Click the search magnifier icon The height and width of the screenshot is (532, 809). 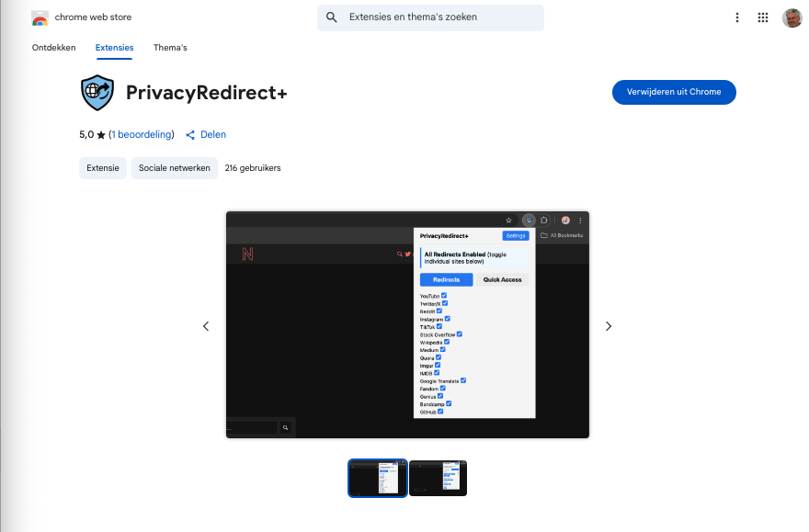point(332,17)
